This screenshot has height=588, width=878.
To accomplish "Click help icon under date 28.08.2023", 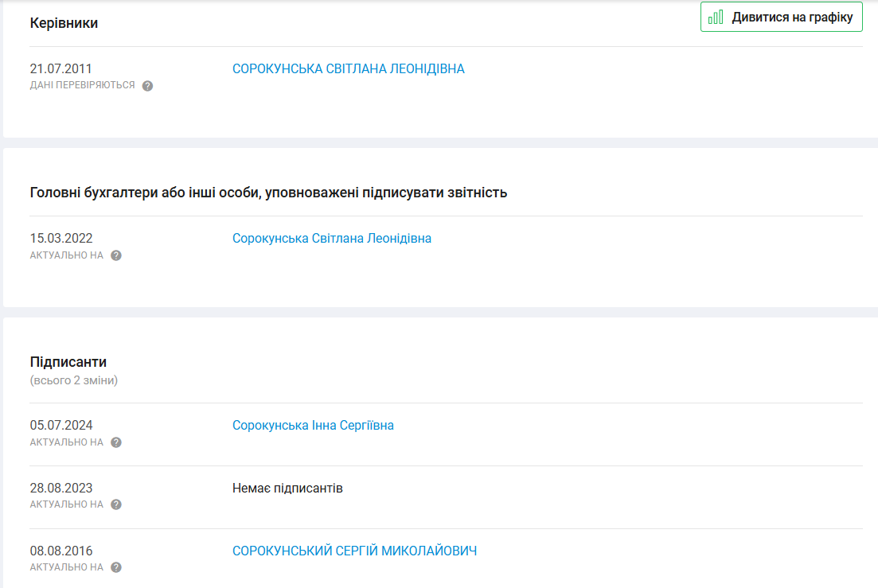I will pos(116,504).
